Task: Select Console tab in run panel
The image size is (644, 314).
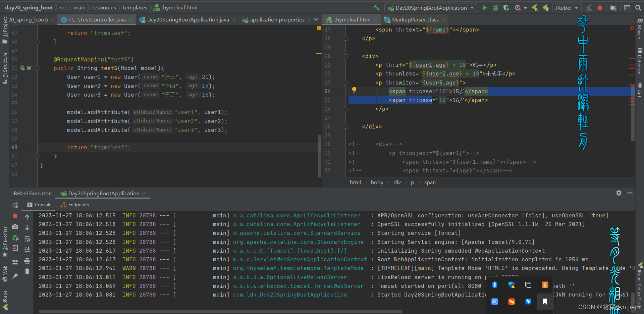Action: pos(40,205)
